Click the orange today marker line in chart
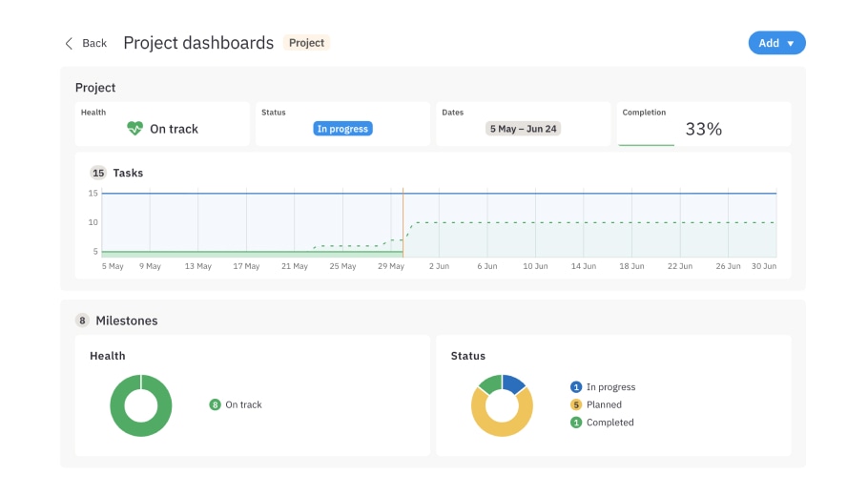This screenshot has width=868, height=496. pyautogui.click(x=403, y=222)
